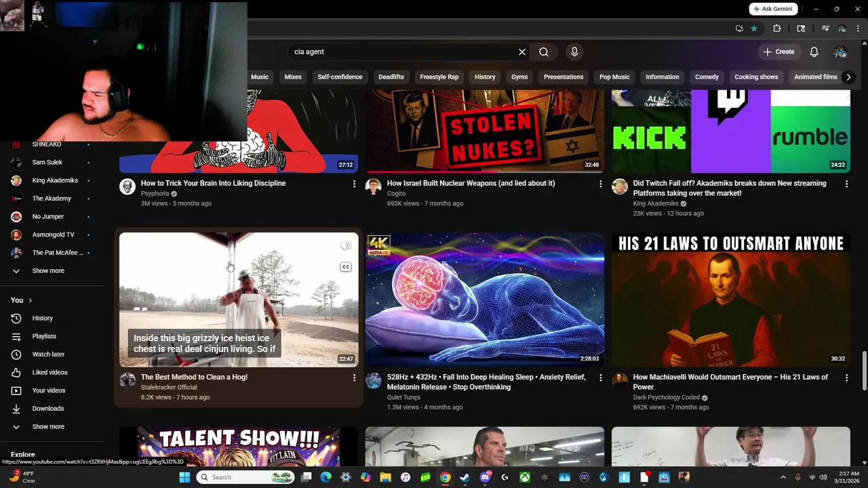The image size is (868, 488).
Task: Open Chrome profile avatar in toolbar
Action: pos(842,28)
